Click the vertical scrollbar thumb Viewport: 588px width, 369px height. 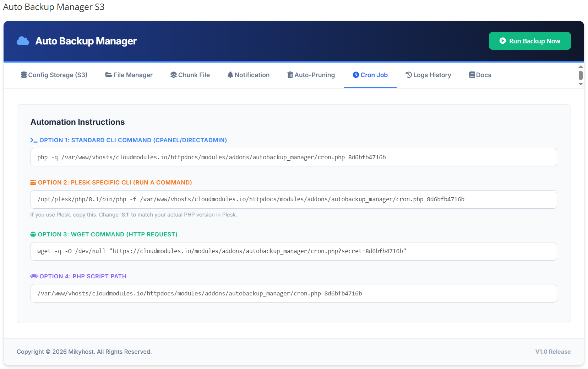(x=581, y=75)
